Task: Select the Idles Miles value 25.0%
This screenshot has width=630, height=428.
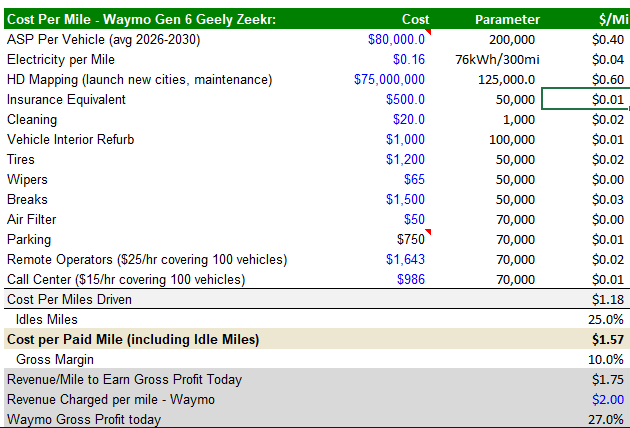Action: [x=605, y=319]
